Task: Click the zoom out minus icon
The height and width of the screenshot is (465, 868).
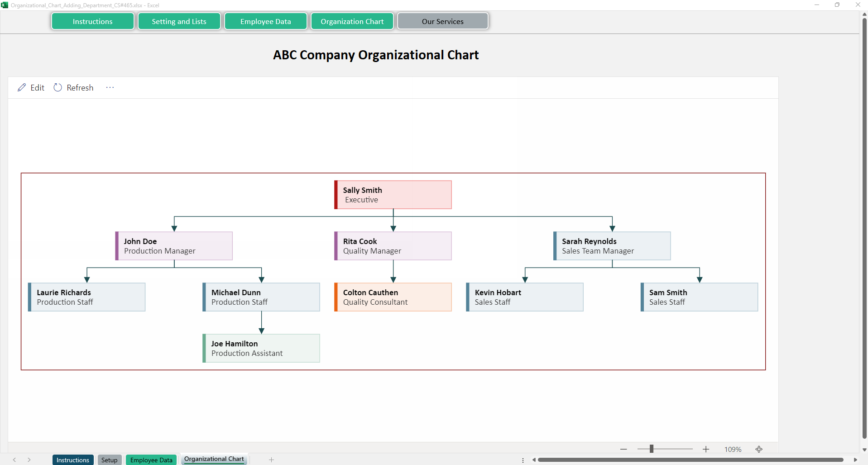Action: [623, 449]
